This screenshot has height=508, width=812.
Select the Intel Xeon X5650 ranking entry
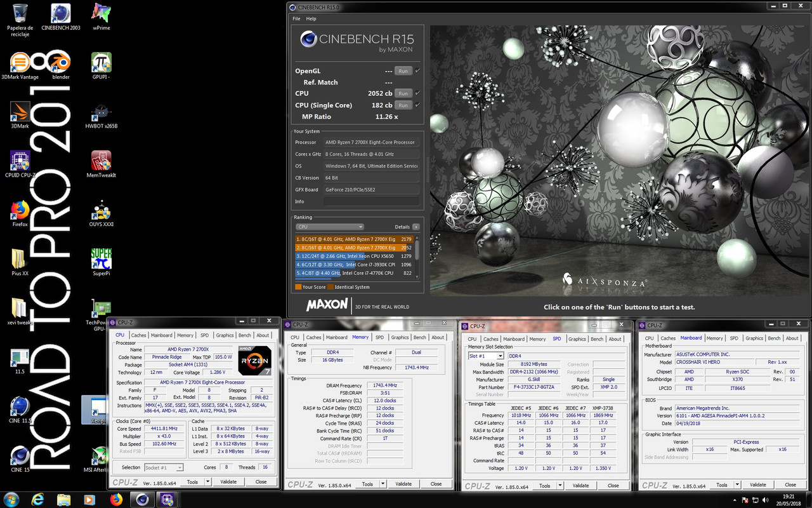coord(355,256)
